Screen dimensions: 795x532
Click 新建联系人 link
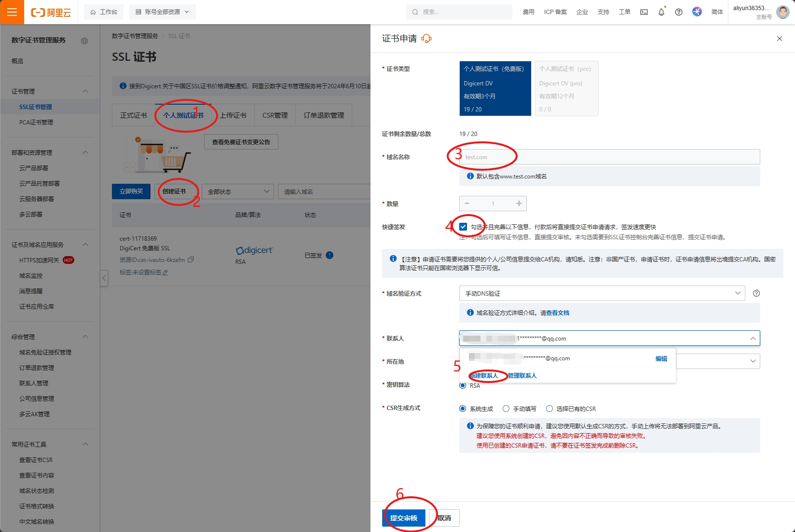pyautogui.click(x=484, y=376)
